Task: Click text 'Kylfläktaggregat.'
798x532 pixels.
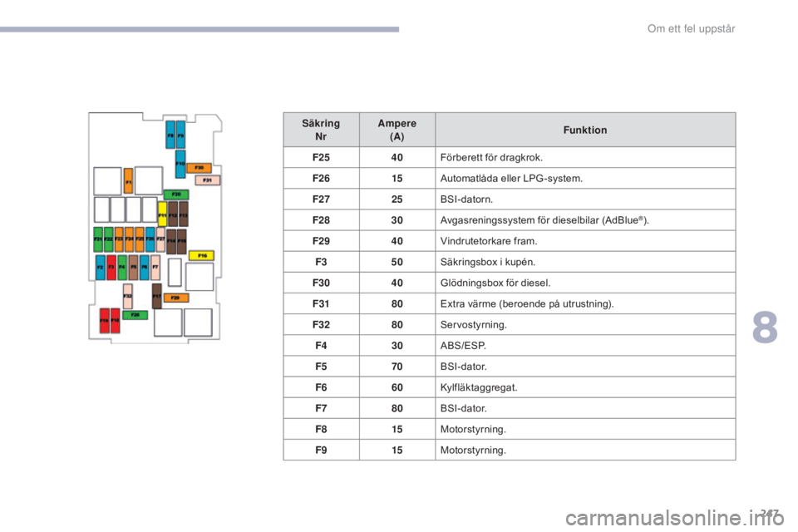Action: 479,387
